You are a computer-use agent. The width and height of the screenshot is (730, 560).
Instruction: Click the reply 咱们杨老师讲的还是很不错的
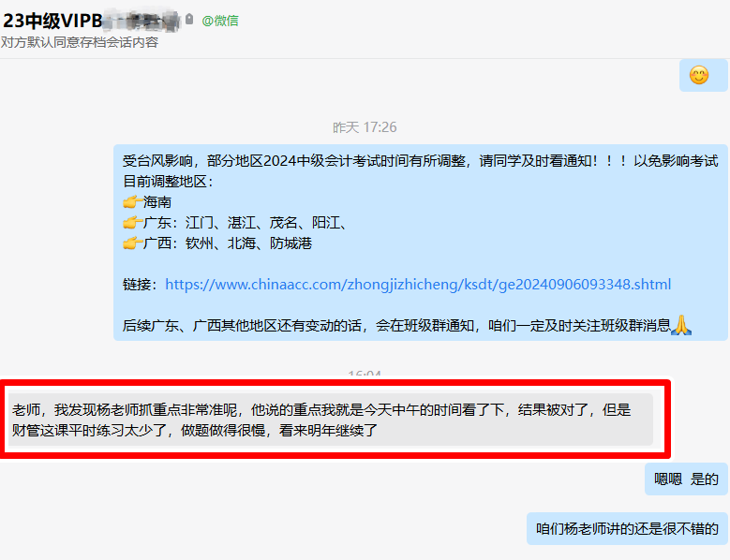click(x=627, y=528)
